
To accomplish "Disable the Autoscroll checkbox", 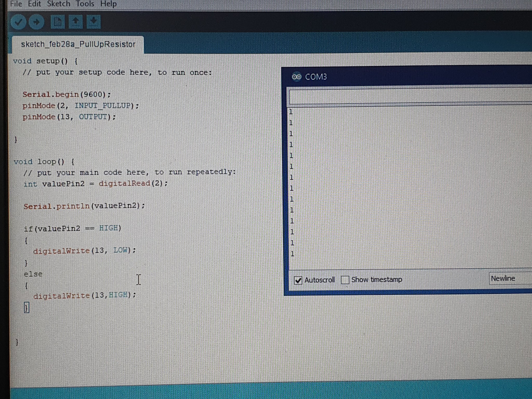I will 298,280.
